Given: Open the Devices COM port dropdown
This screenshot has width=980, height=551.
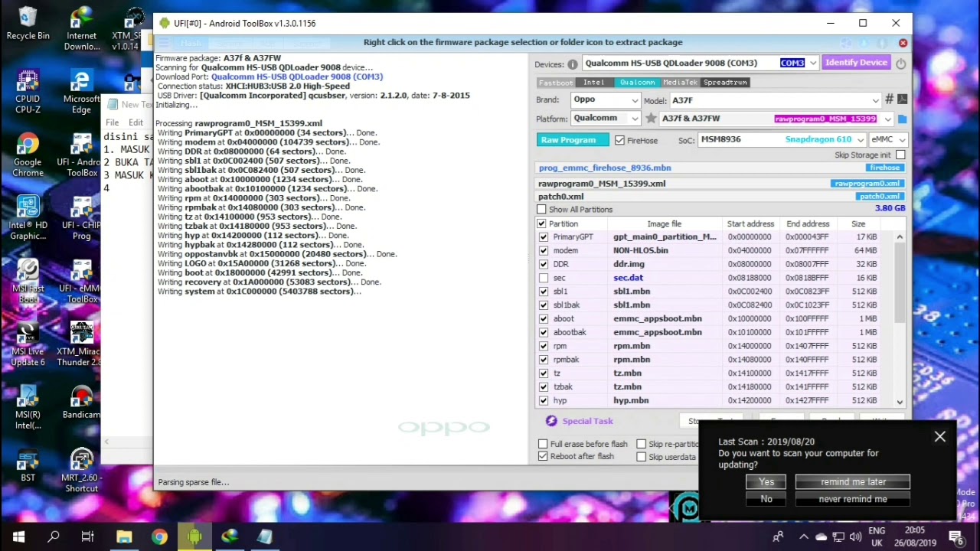Looking at the screenshot, I should pos(813,64).
